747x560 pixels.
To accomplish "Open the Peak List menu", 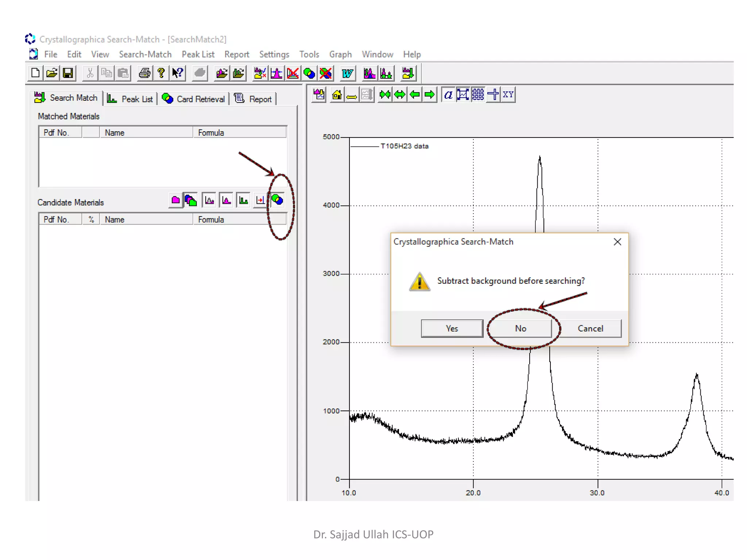I will coord(198,54).
